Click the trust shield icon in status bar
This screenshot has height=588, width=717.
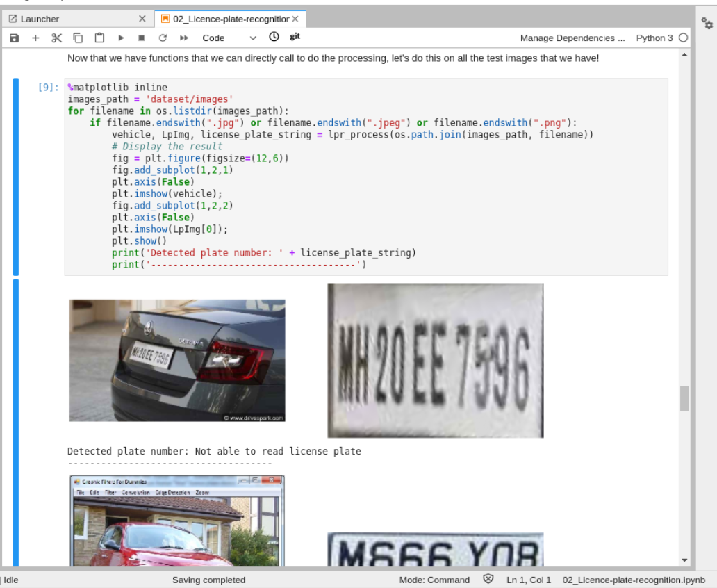tap(488, 579)
